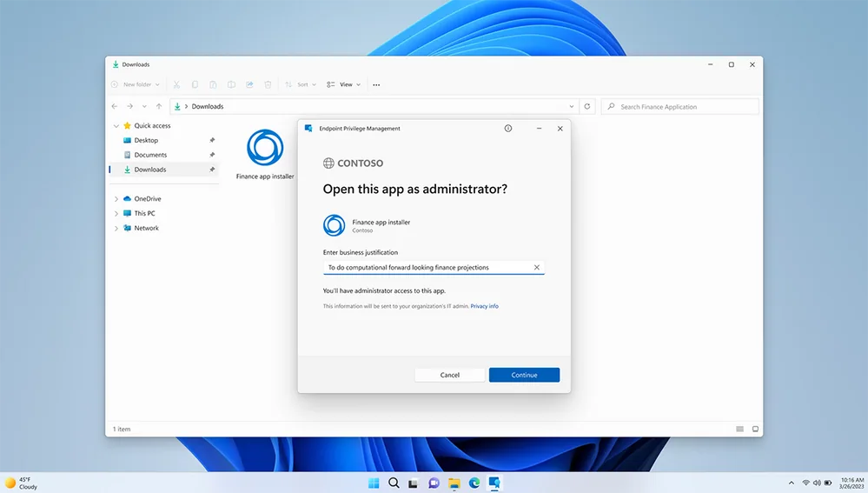The height and width of the screenshot is (493, 868).
Task: Switch to large icons view in status bar
Action: click(755, 430)
